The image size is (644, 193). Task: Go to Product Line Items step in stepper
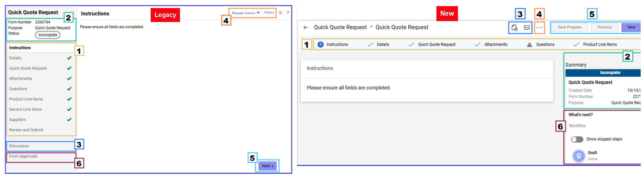tap(595, 45)
